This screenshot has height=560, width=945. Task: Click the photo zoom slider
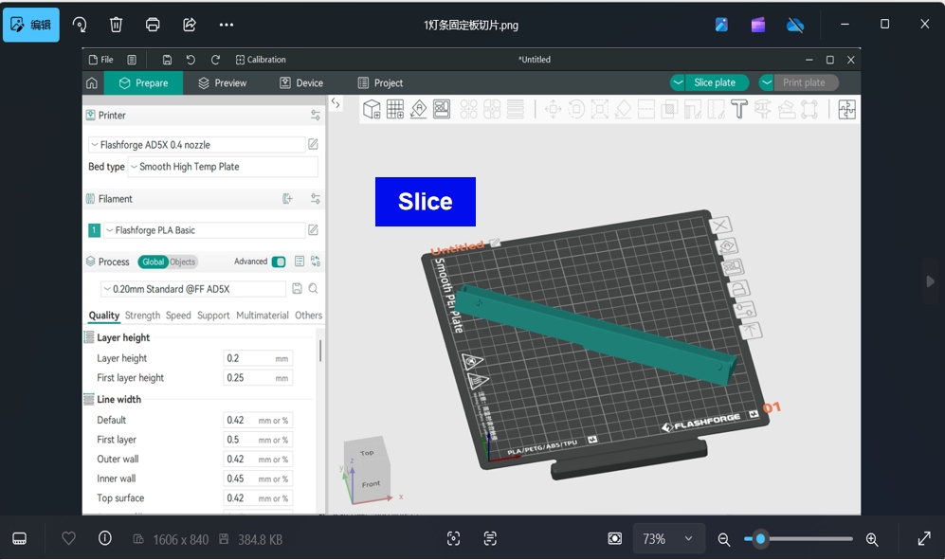(x=798, y=539)
